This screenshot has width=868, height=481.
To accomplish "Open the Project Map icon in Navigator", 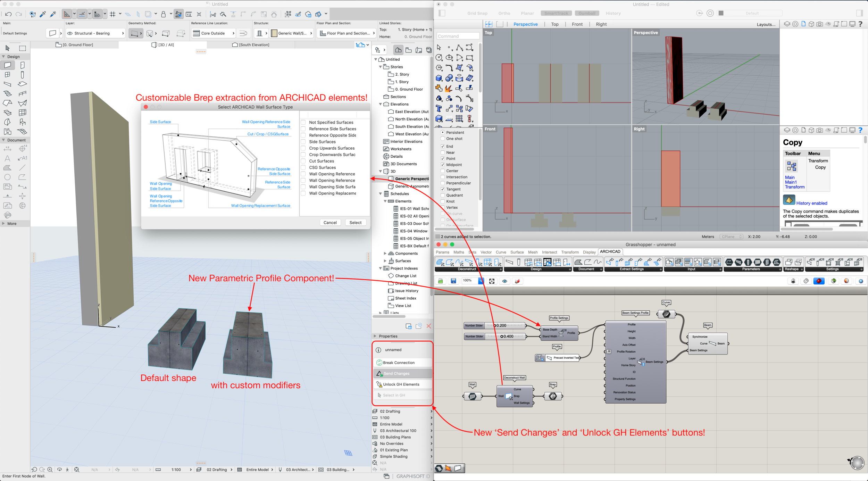I will pyautogui.click(x=398, y=50).
